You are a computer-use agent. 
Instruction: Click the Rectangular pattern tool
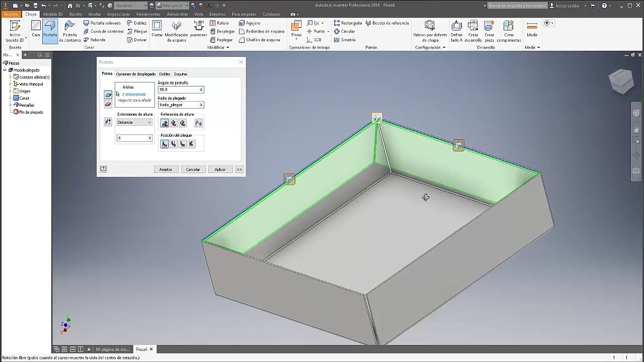tap(348, 23)
